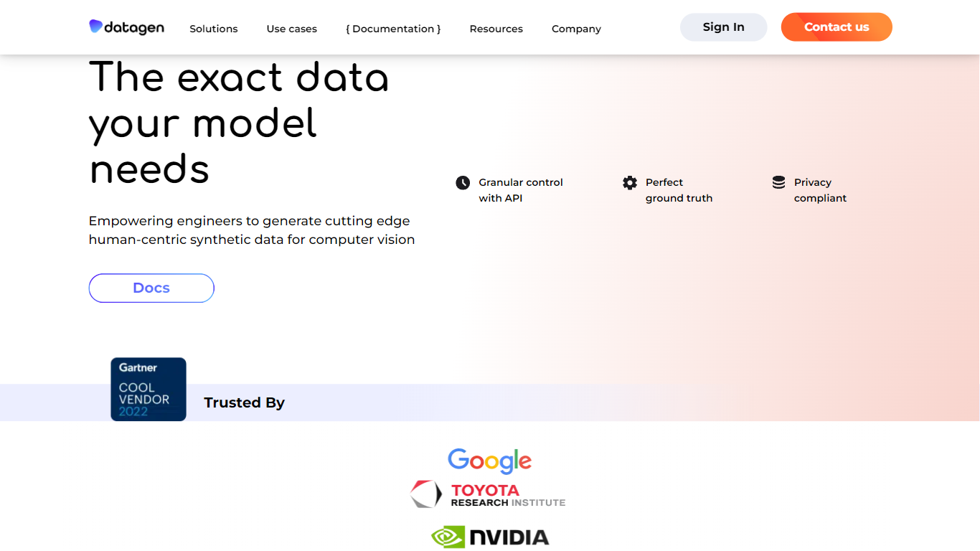Open the Docs button below the tagline
Image resolution: width=980 pixels, height=551 pixels.
pos(151,288)
